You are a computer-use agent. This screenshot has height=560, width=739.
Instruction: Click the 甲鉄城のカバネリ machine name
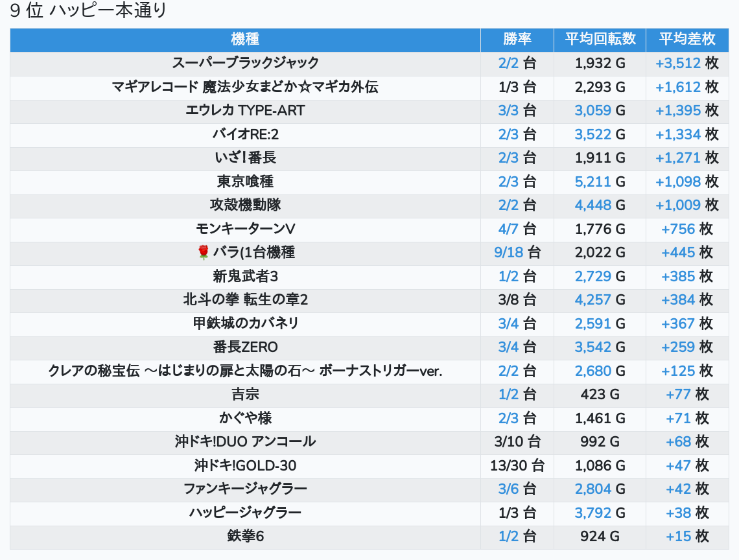click(x=245, y=323)
